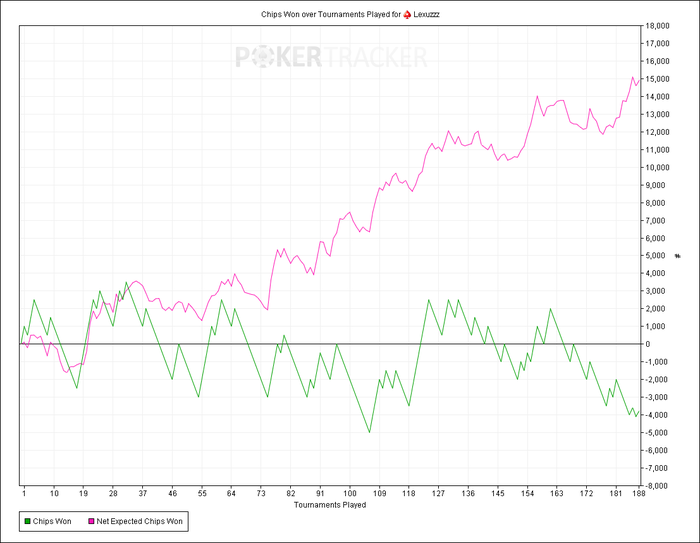This screenshot has height=543, width=700.
Task: Click the x-axis label 145
Action: pos(498,493)
